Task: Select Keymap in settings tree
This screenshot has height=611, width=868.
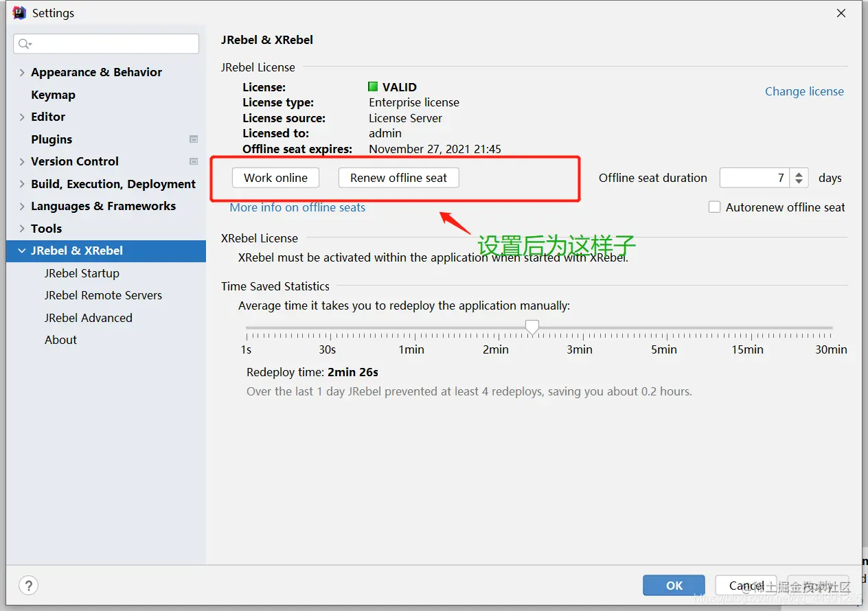Action: 53,95
